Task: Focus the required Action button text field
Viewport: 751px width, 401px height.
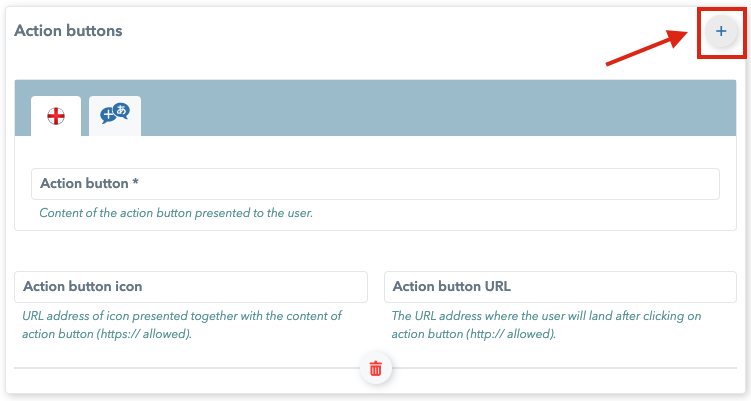Action: [376, 184]
